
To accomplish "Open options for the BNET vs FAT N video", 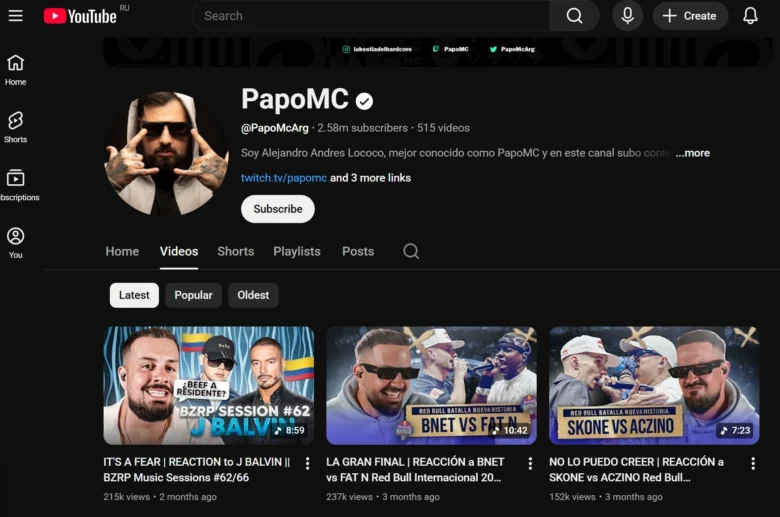I will tap(530, 463).
